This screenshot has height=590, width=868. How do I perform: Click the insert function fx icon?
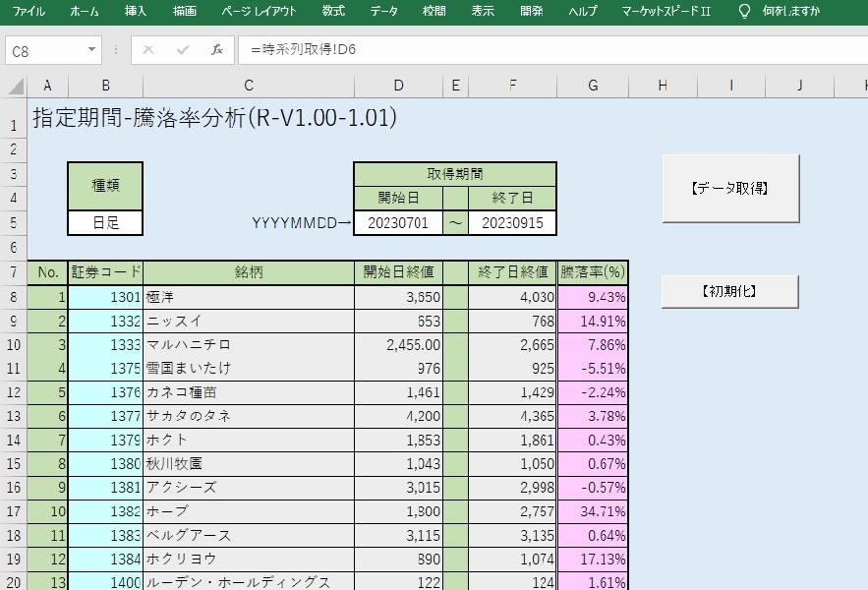coord(217,50)
